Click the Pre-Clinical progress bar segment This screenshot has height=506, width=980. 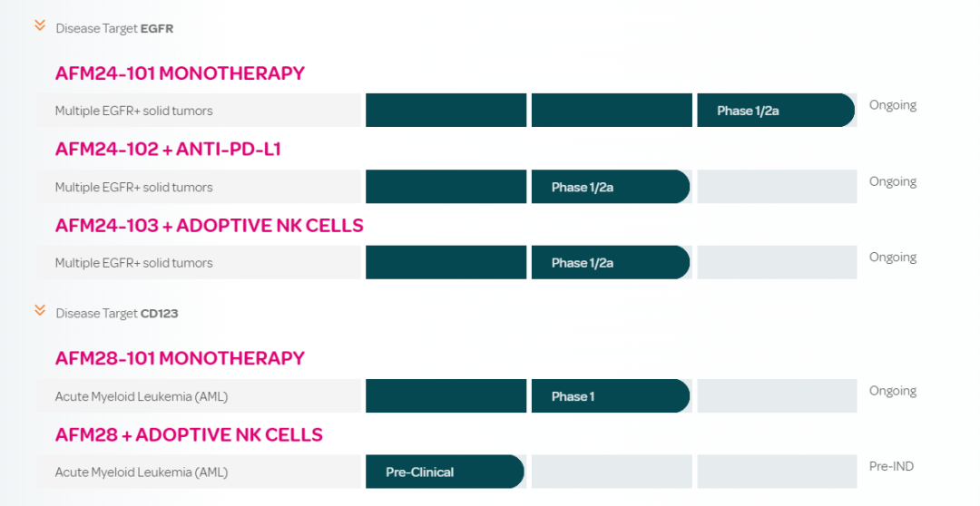point(445,472)
